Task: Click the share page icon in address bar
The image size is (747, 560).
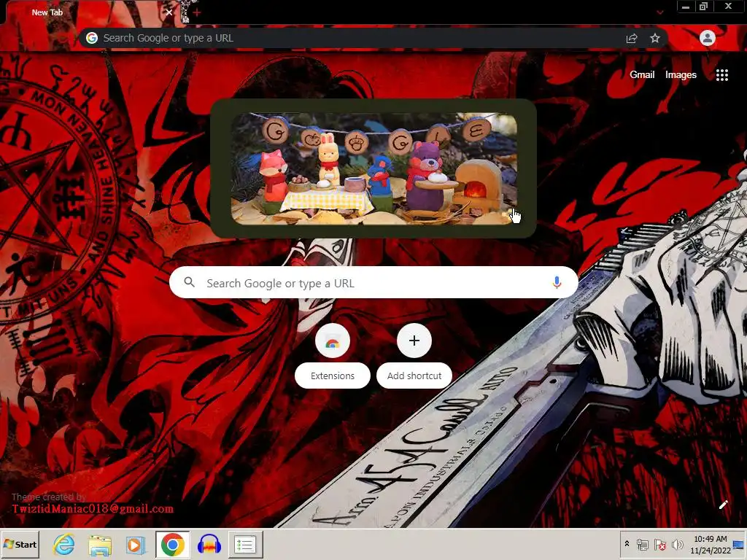Action: tap(632, 39)
